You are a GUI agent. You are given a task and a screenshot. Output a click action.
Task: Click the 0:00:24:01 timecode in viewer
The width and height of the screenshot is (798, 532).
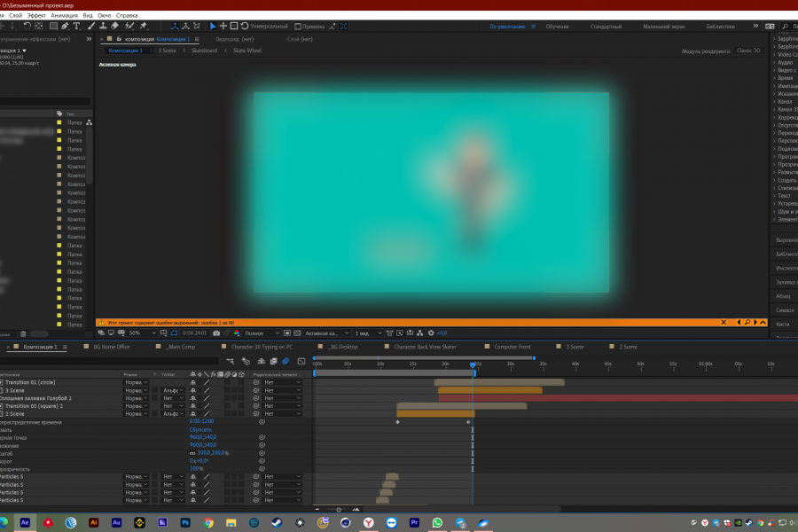click(194, 333)
